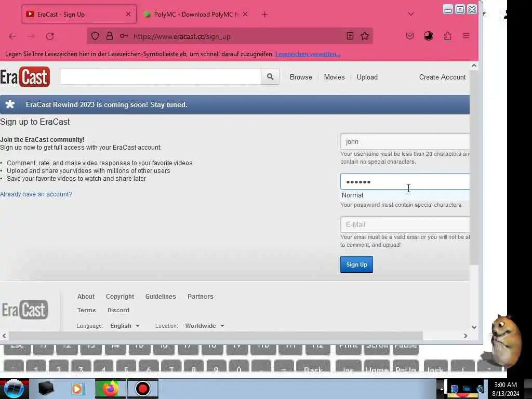Open the Language English dropdown
Image resolution: width=532 pixels, height=399 pixels.
(125, 326)
